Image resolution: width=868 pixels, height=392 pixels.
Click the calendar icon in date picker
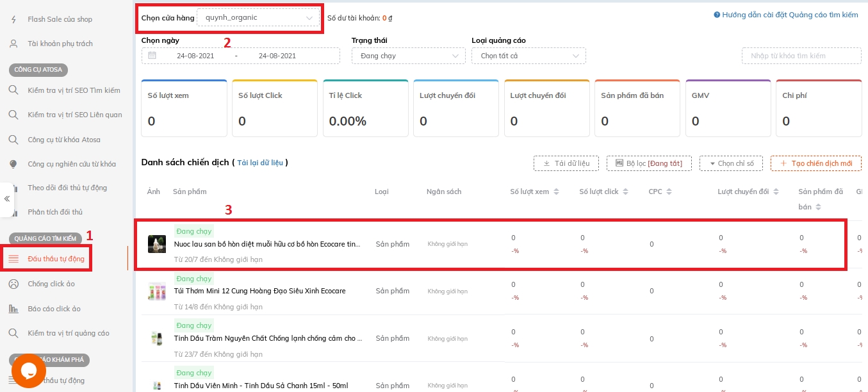152,56
